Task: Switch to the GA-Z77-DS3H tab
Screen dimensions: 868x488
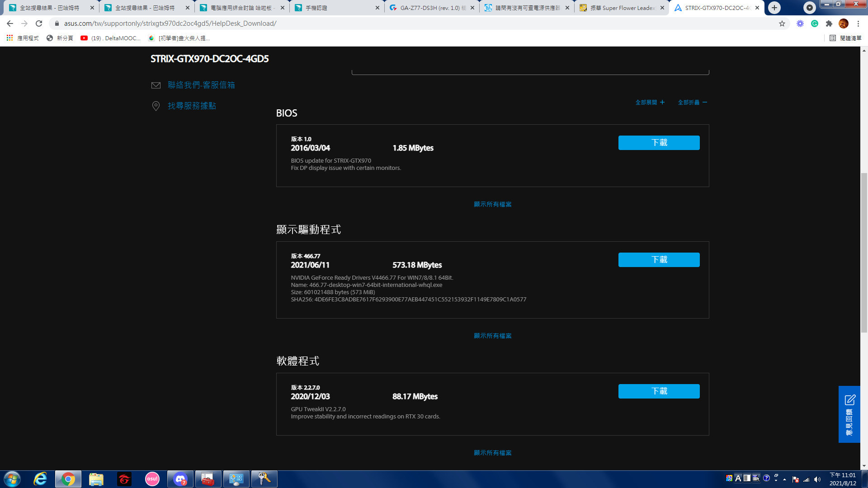Action: point(431,8)
